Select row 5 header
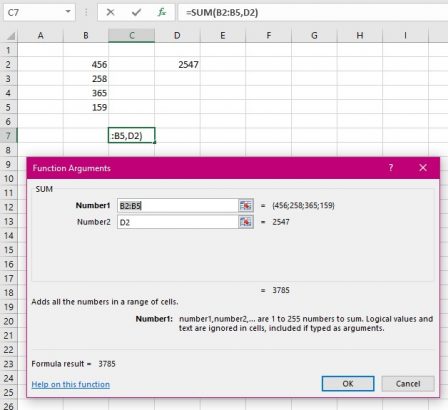 point(8,107)
